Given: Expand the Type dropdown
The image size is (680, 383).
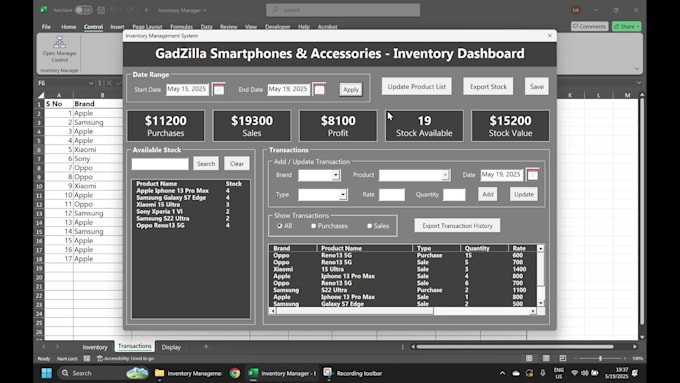Looking at the screenshot, I should (343, 194).
